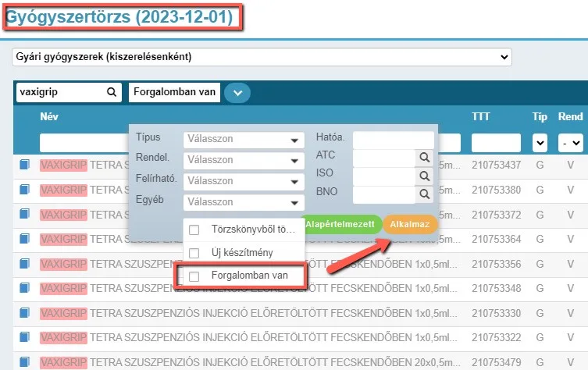588x370 pixels.
Task: Click TTT code 210753348
Action: pos(496,288)
